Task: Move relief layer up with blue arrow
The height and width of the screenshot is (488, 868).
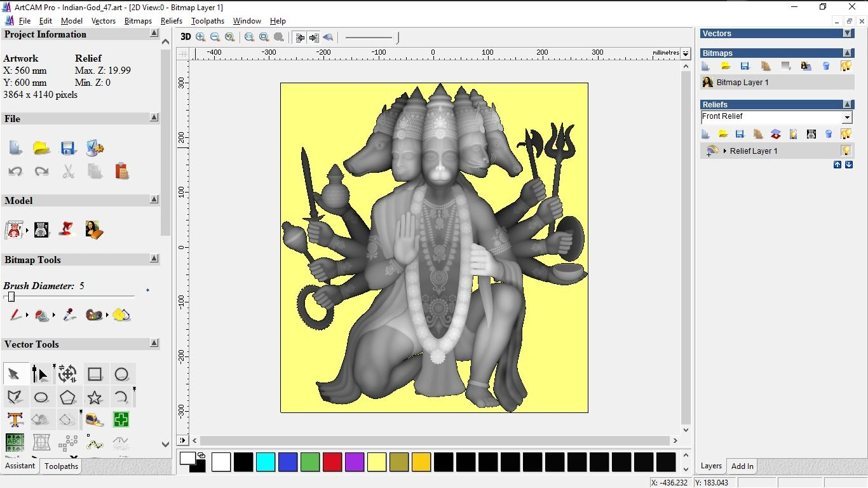Action: pos(837,165)
